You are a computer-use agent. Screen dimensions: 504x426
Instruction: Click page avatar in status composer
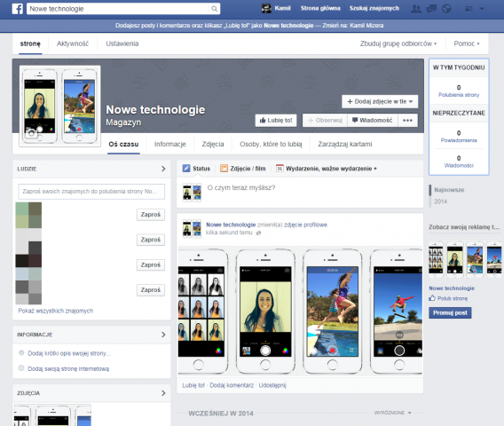pyautogui.click(x=192, y=193)
